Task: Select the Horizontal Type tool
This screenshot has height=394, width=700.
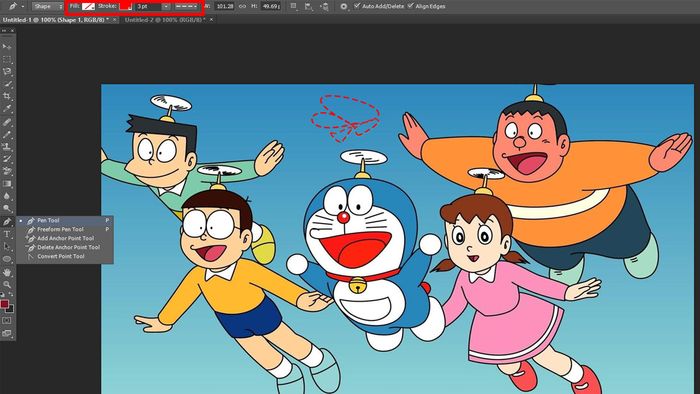Action: 7,234
